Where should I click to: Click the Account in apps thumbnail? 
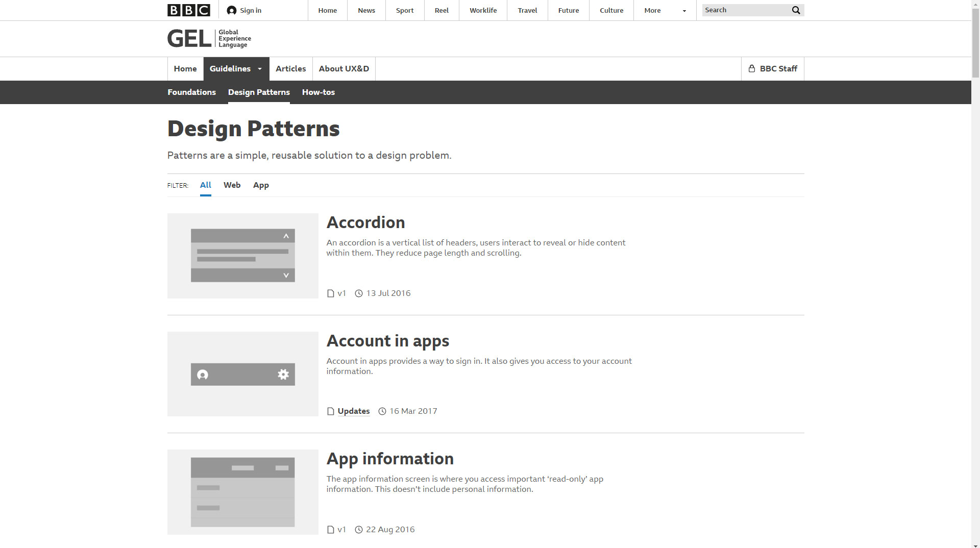(243, 374)
